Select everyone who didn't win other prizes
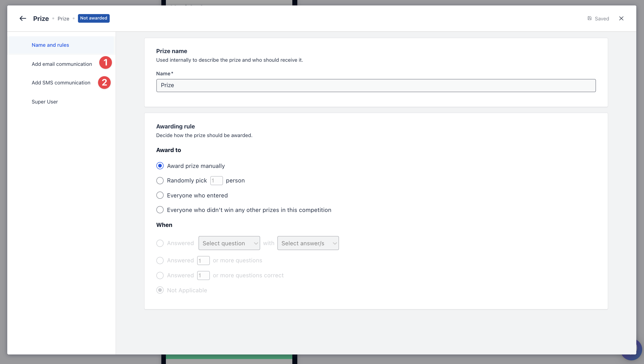Screen dimensions: 644x364 (x=160, y=210)
